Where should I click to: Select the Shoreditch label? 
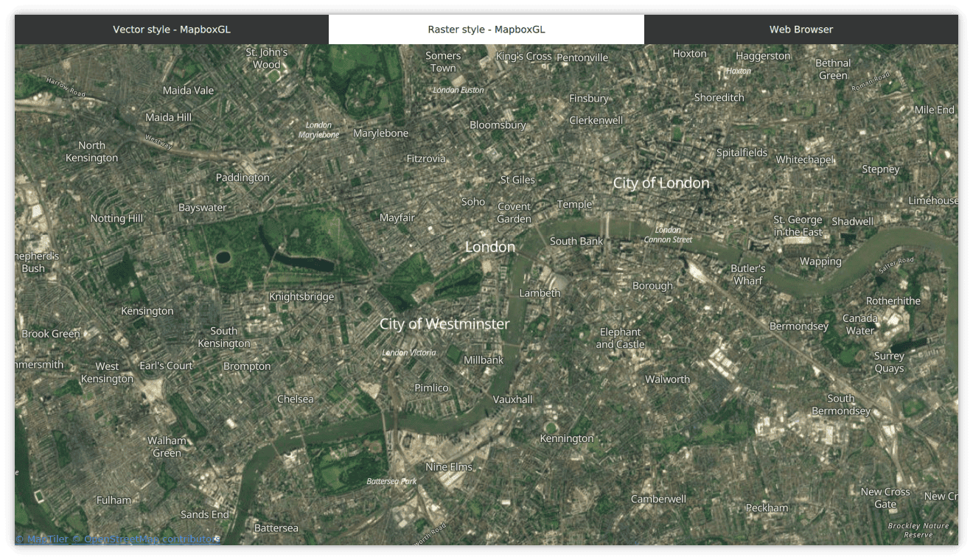[x=718, y=97]
